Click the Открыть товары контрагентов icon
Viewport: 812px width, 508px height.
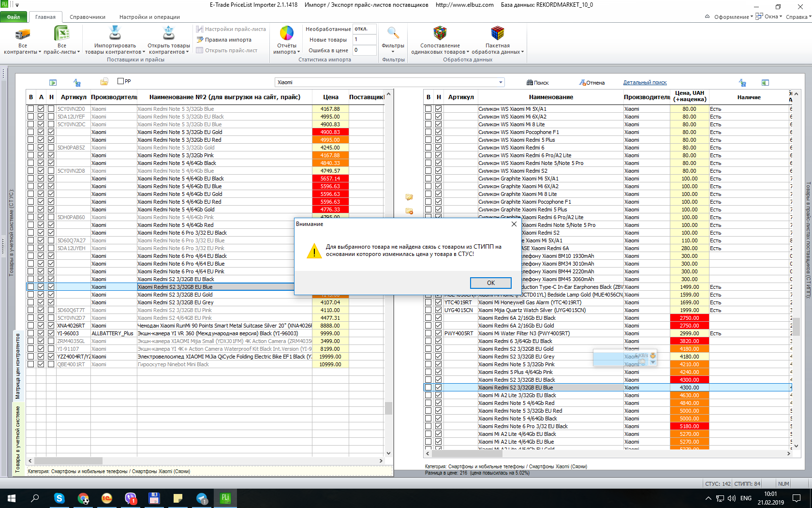pos(169,33)
